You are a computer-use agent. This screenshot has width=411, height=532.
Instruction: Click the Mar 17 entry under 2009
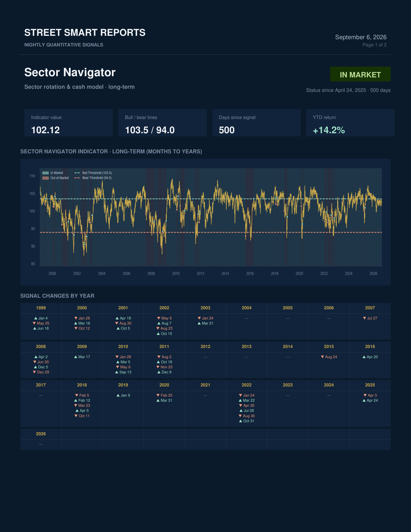click(82, 357)
